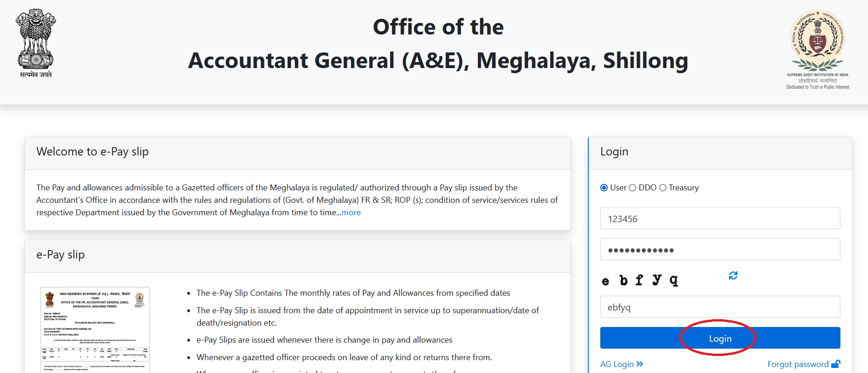This screenshot has height=373, width=868.
Task: Go to the AG Login page link
Action: coord(617,364)
